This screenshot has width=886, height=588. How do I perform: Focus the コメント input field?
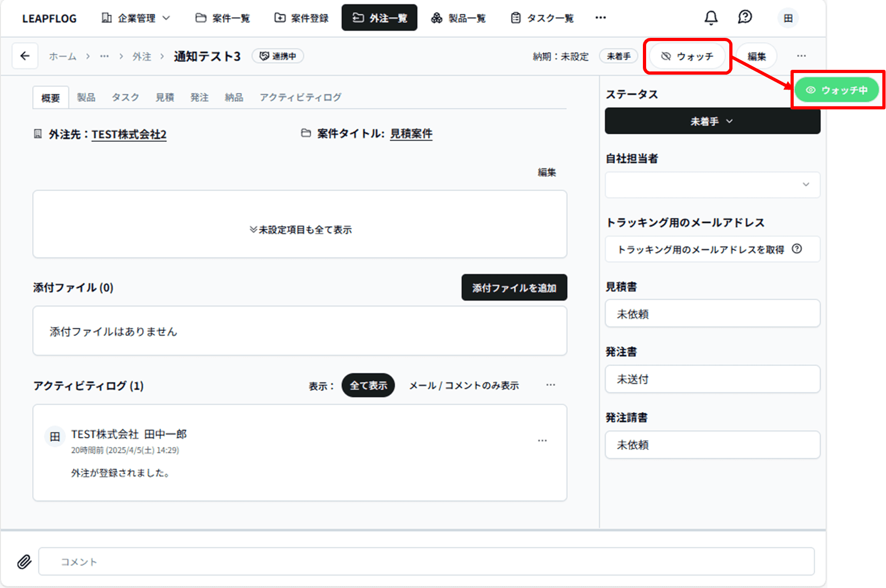(426, 561)
